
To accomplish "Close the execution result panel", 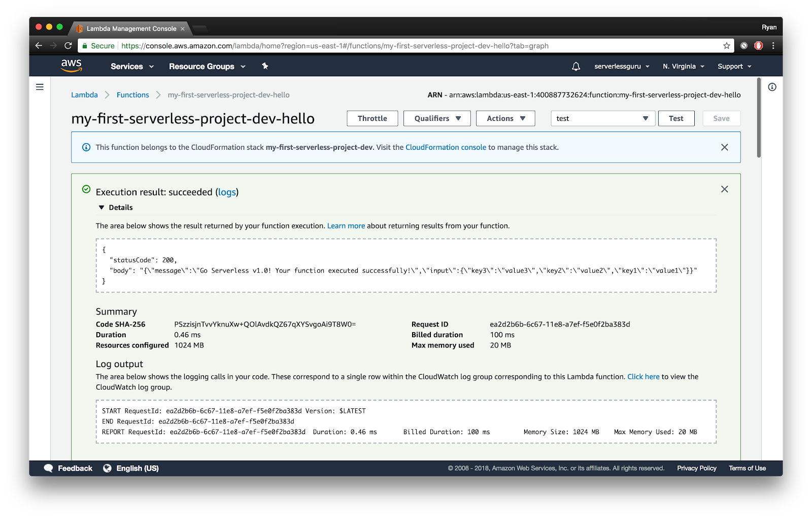I will tap(724, 189).
